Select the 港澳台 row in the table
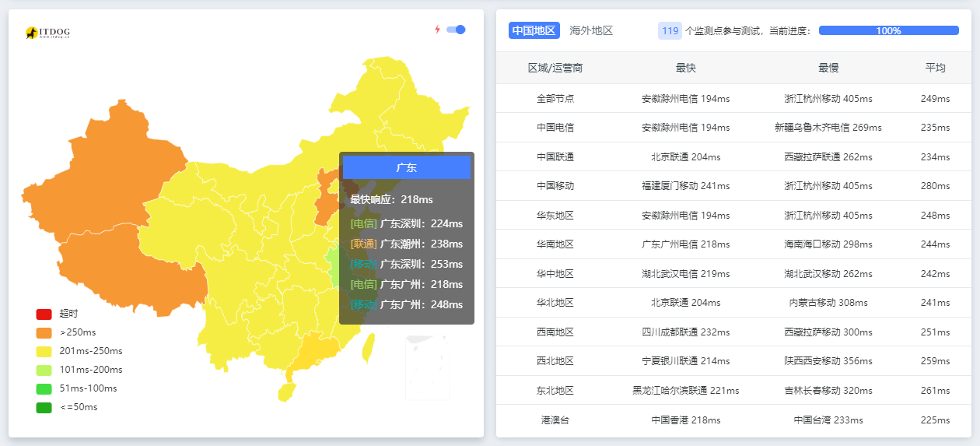980x446 pixels. (555, 420)
